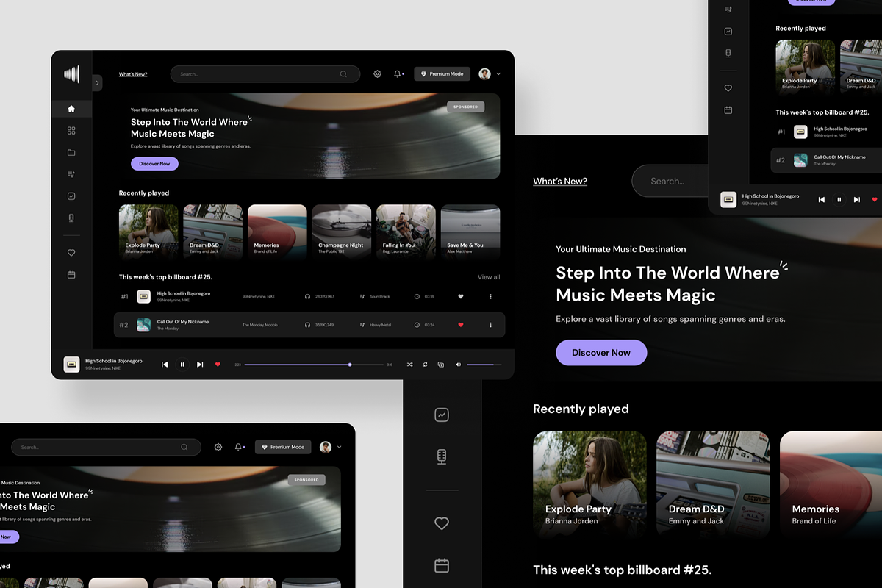Open more options for Call Out Of My Nickname

[490, 324]
